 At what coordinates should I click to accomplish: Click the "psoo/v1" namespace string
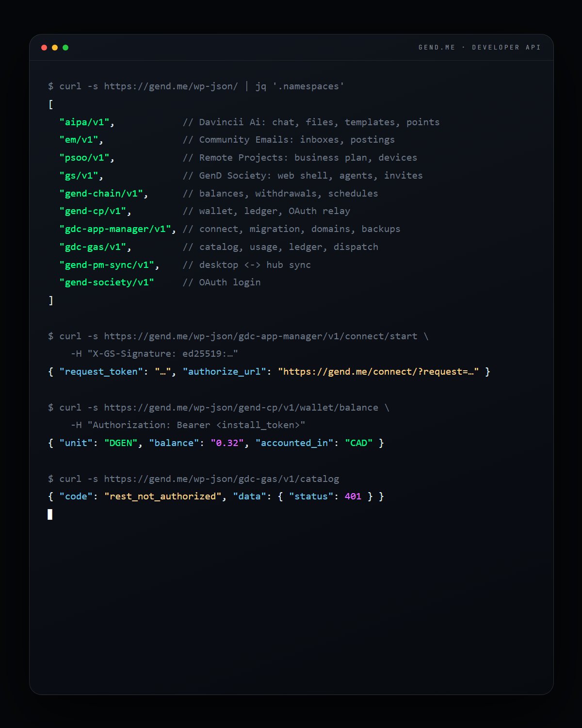pyautogui.click(x=84, y=158)
